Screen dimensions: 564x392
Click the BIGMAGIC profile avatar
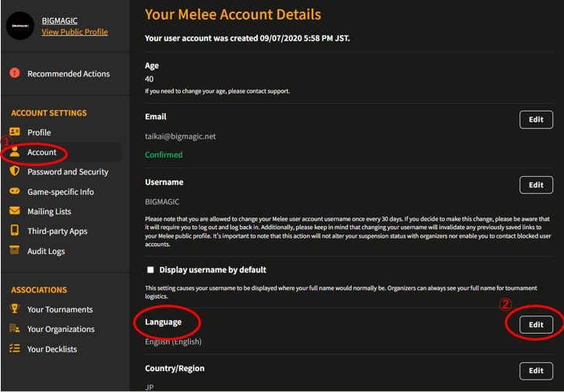(x=20, y=26)
